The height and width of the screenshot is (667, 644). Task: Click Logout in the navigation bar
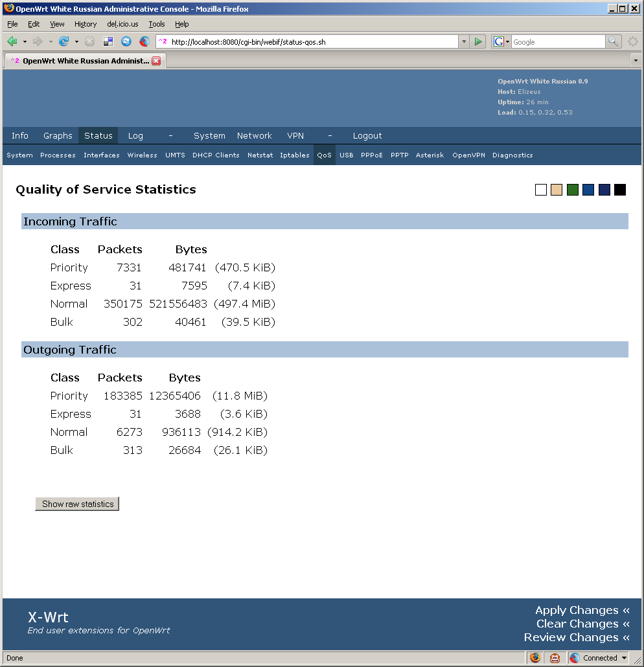coord(367,136)
